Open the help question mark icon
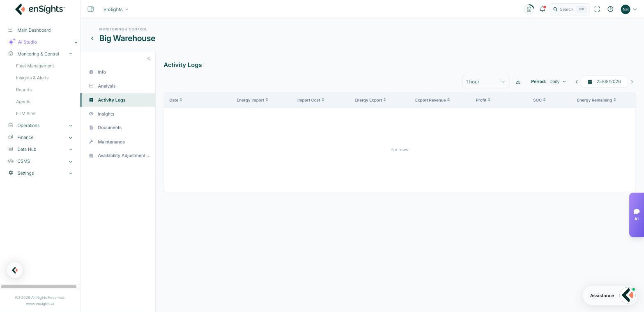This screenshot has width=644, height=312. coord(610,9)
